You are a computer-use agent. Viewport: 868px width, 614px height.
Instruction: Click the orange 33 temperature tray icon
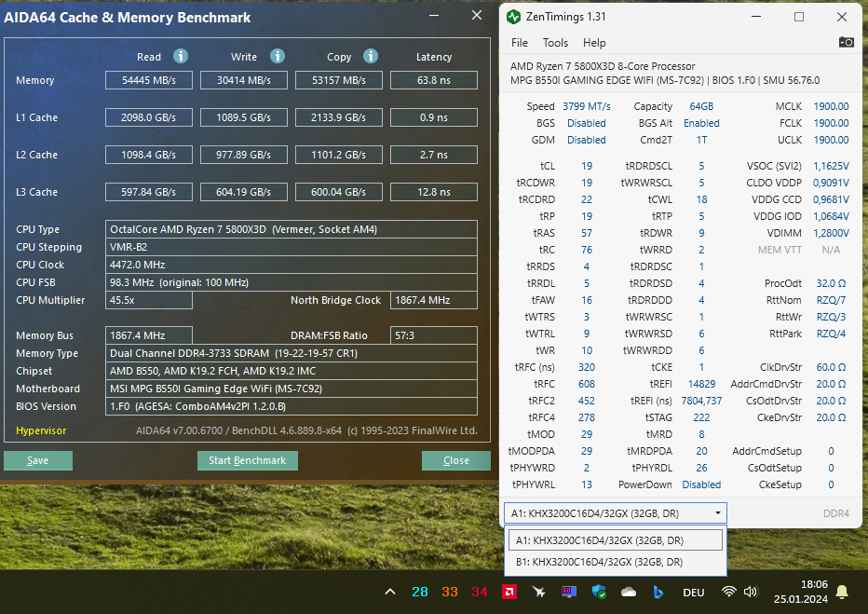pos(450,592)
